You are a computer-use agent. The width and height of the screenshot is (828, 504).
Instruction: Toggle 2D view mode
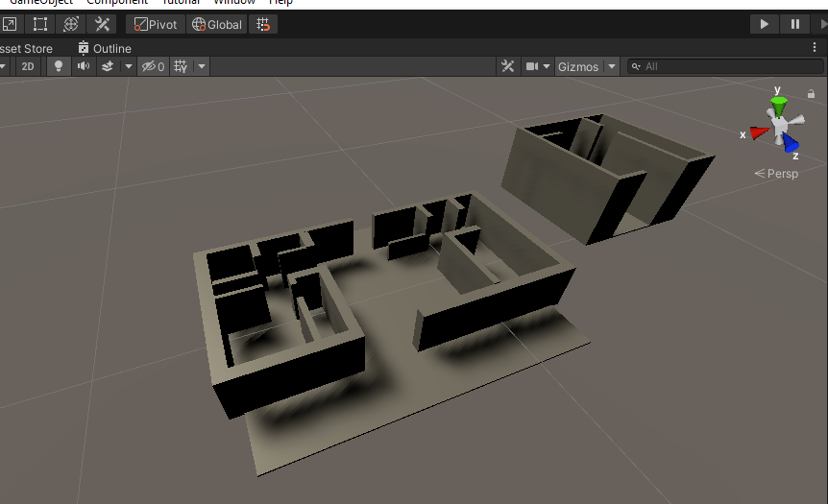point(28,66)
